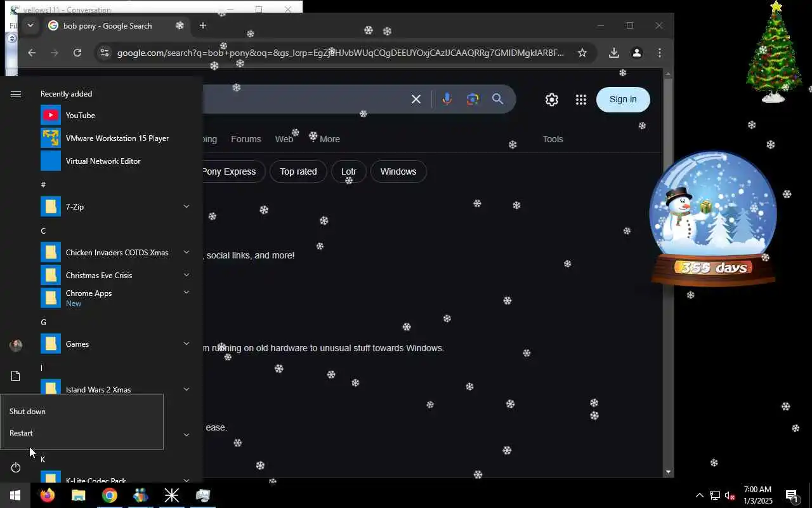
Task: Open the taskbar clock and date
Action: tap(758, 495)
